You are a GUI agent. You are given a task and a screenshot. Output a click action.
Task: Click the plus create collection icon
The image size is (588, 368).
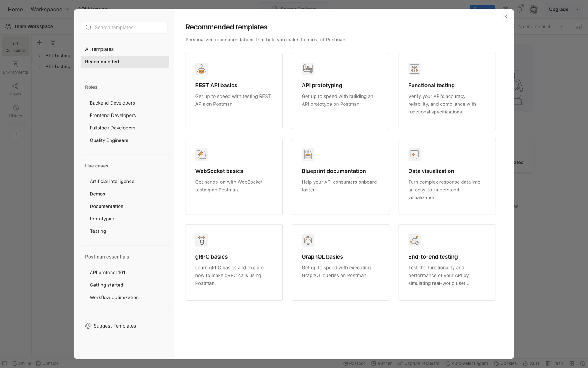coord(39,42)
